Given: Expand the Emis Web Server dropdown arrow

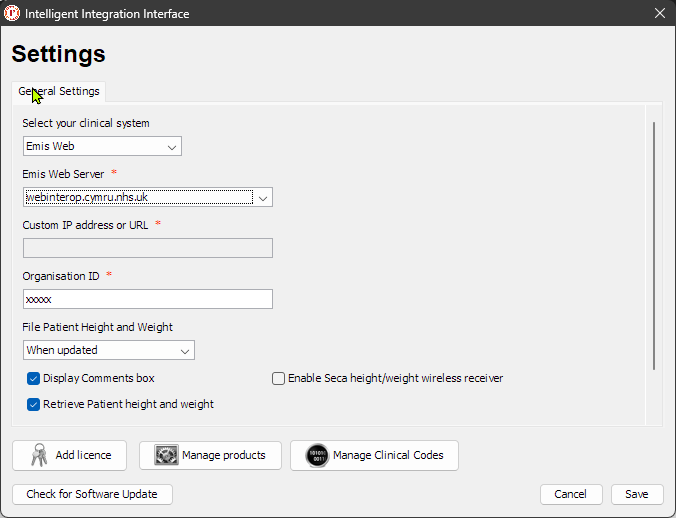Looking at the screenshot, I should pyautogui.click(x=263, y=197).
